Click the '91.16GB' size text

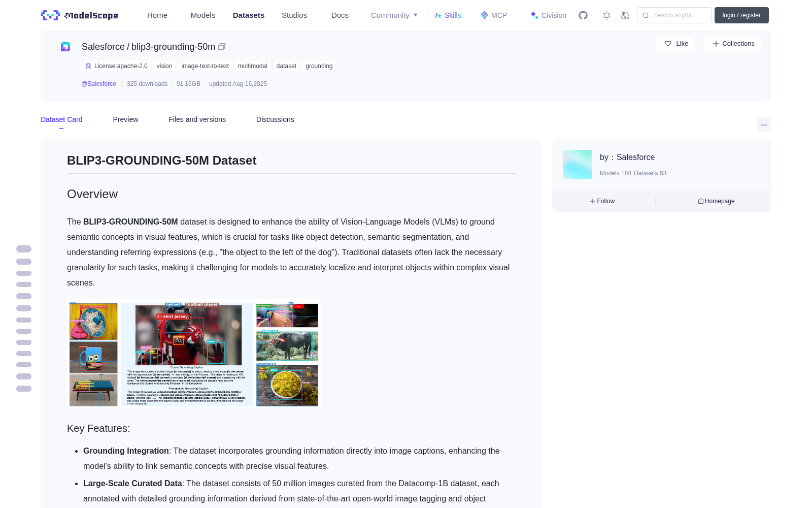point(188,84)
